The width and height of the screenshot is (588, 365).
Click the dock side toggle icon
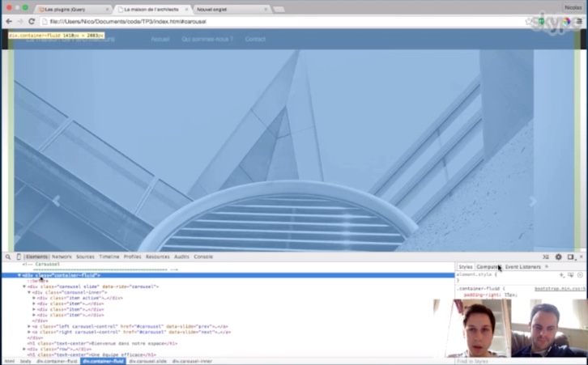tap(570, 257)
